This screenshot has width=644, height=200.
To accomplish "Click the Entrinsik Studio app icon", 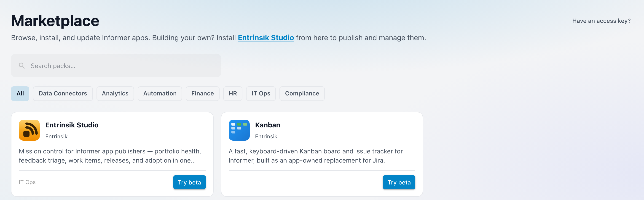I will (x=29, y=130).
